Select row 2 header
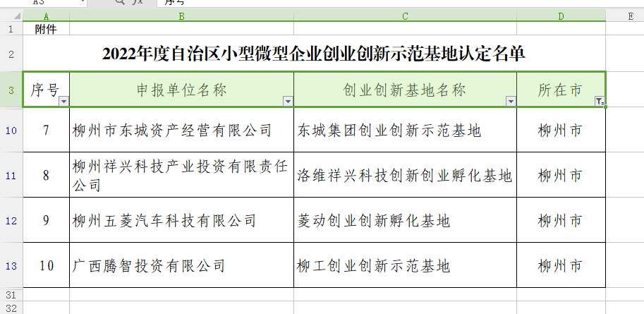This screenshot has height=314, width=644. tap(11, 54)
